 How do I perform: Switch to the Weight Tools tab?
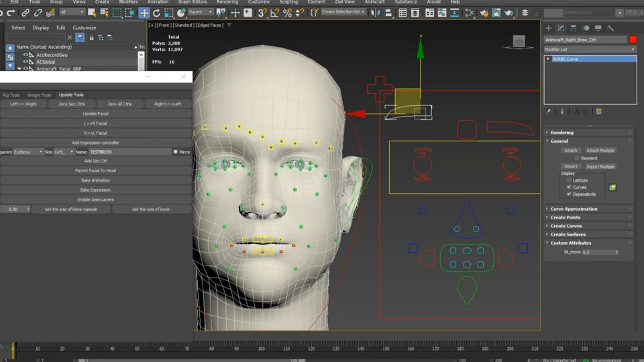[39, 95]
